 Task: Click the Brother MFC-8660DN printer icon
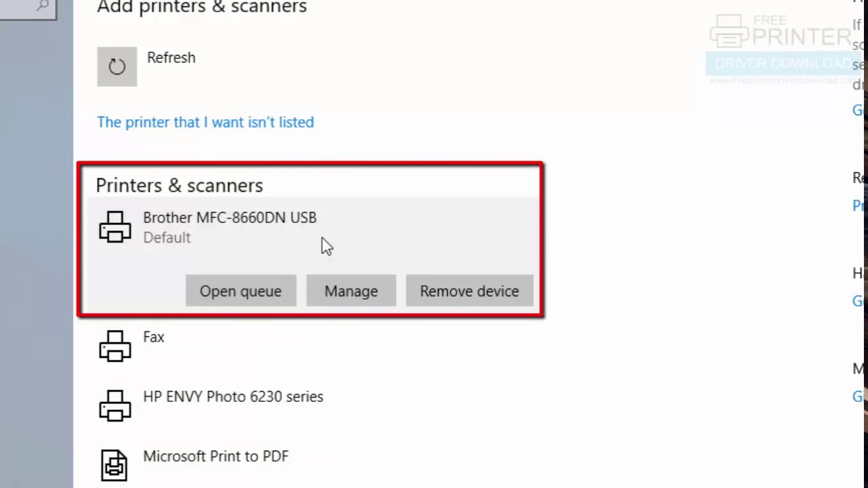[115, 226]
